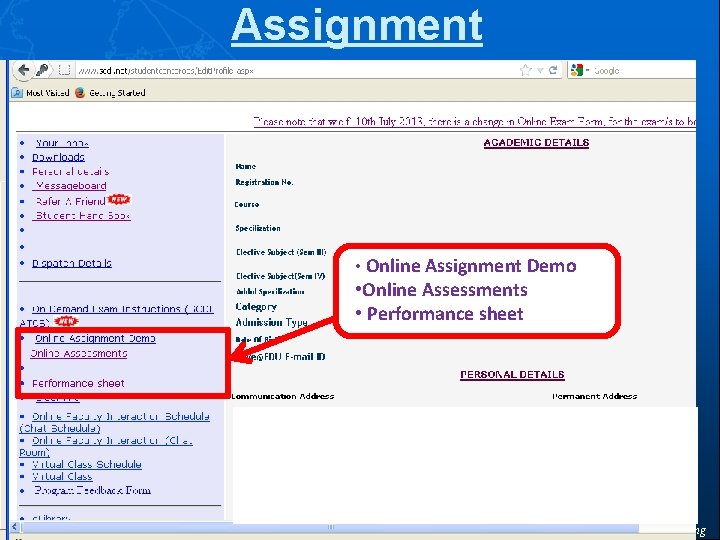Viewport: 720px width, 540px height.
Task: Open the Messageboard link
Action: pyautogui.click(x=71, y=186)
